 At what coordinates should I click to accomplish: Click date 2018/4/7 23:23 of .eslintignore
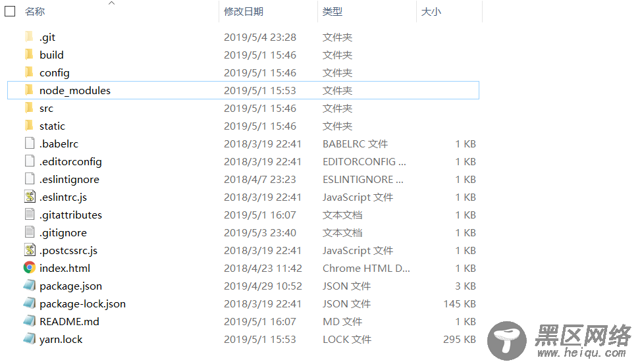coord(260,179)
